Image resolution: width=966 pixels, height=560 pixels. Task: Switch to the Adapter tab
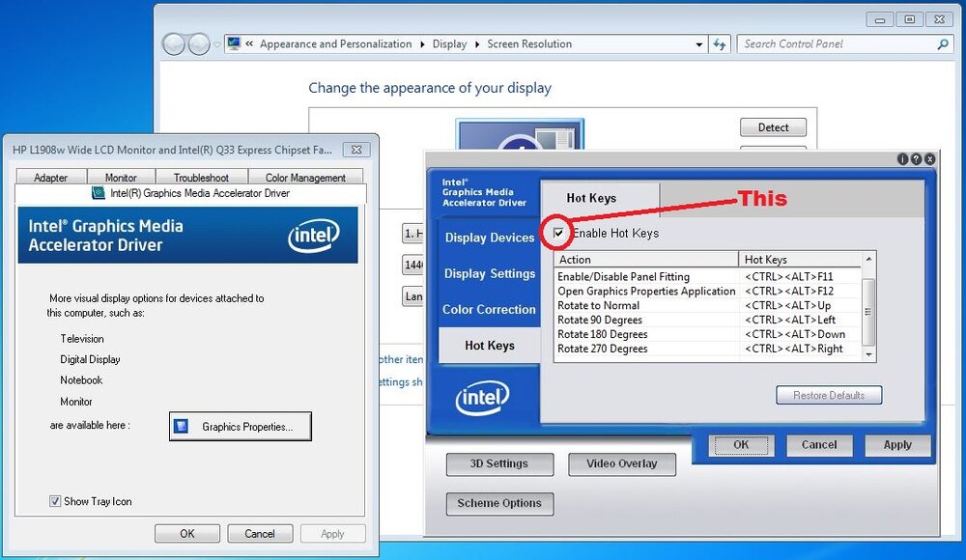(x=50, y=178)
